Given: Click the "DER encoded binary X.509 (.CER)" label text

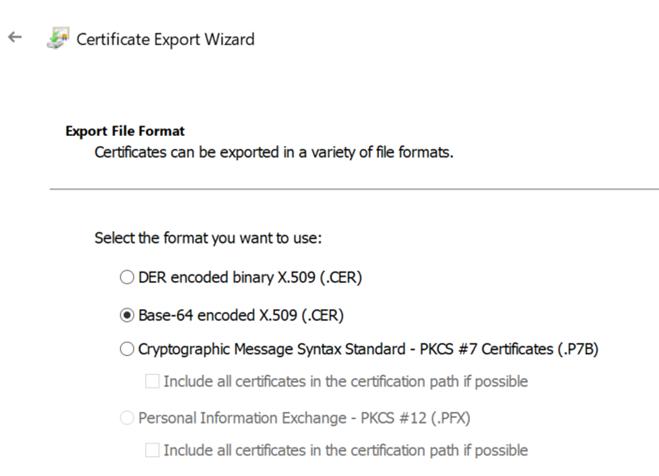Looking at the screenshot, I should tap(241, 276).
